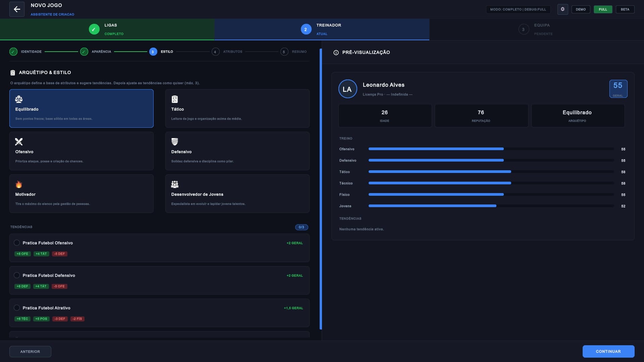Click the Estilo step number 3 circle
This screenshot has width=644, height=362.
point(153,52)
